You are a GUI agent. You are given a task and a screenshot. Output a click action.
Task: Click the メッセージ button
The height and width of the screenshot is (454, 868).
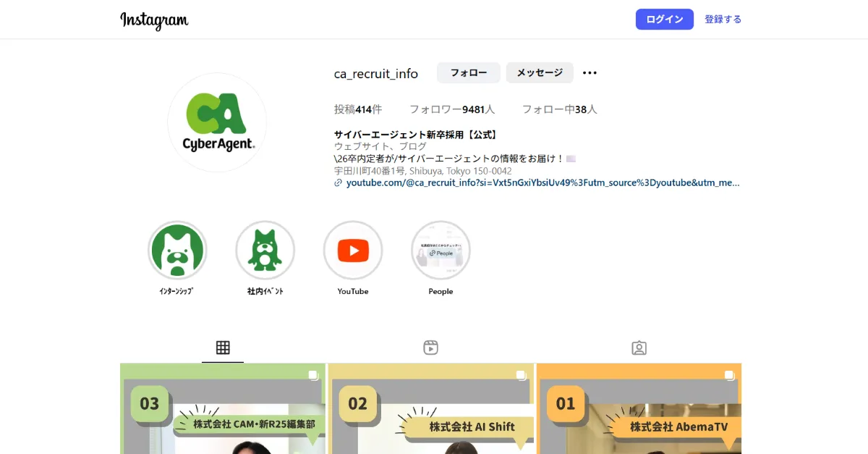point(540,72)
